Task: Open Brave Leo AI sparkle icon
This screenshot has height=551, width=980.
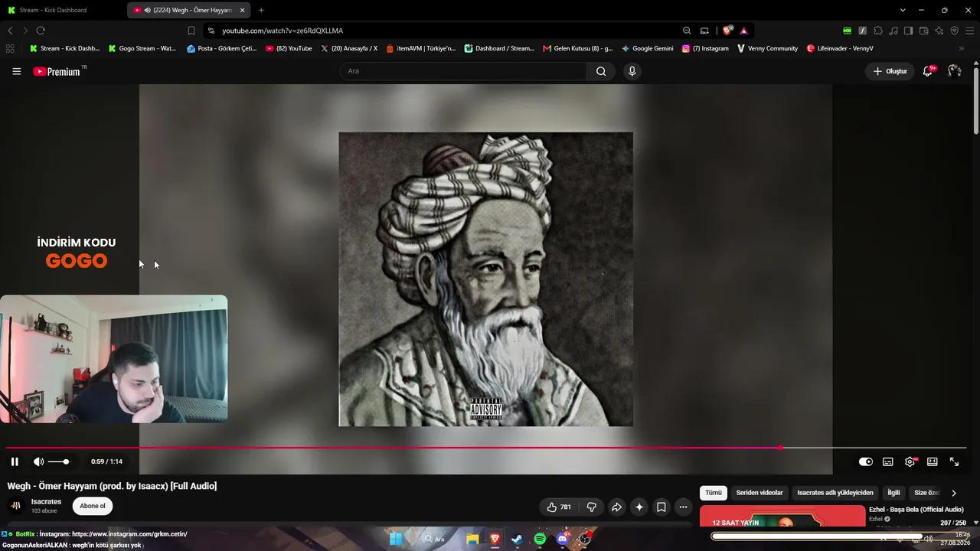Action: 939,31
